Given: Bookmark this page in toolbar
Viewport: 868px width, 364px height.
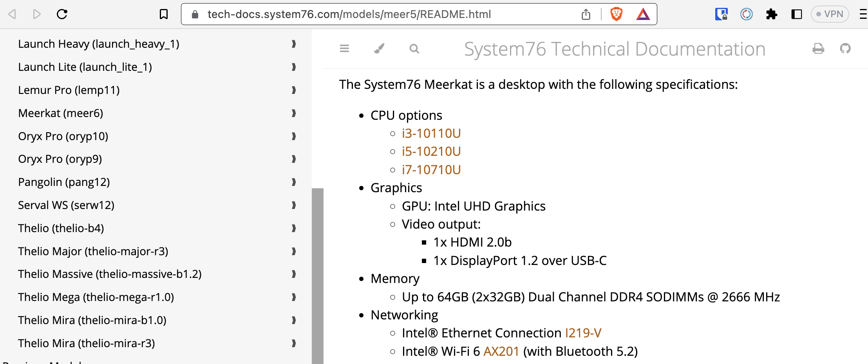Looking at the screenshot, I should click(x=164, y=14).
